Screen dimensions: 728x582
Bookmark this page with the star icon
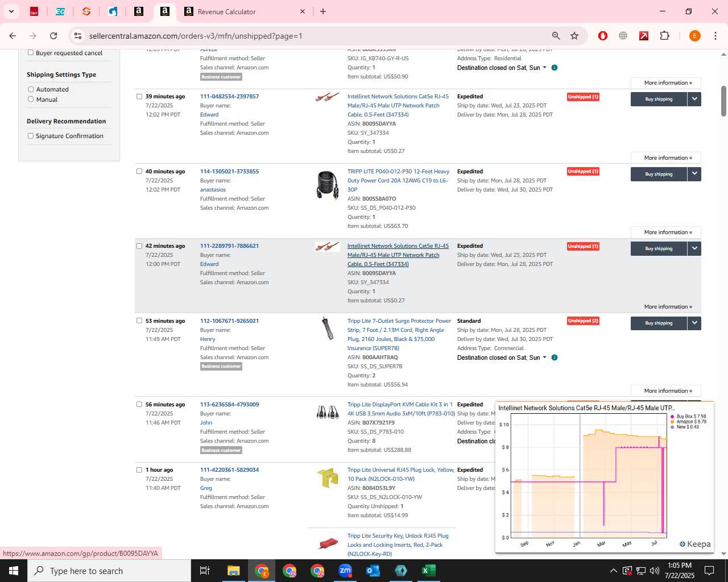coord(574,36)
